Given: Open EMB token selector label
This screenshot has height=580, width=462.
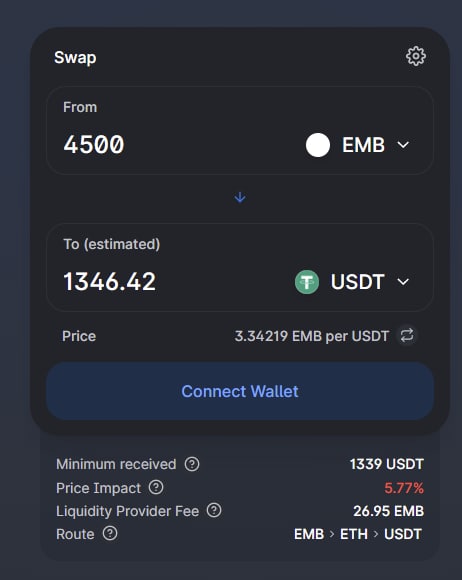Looking at the screenshot, I should tap(363, 145).
